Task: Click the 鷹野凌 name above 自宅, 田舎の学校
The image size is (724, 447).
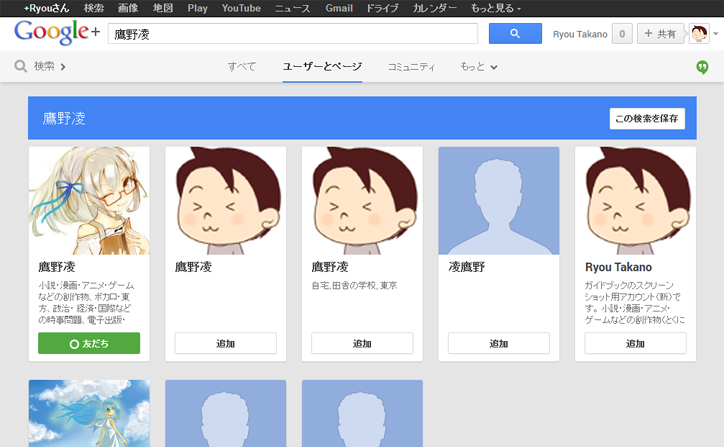Action: (x=330, y=267)
